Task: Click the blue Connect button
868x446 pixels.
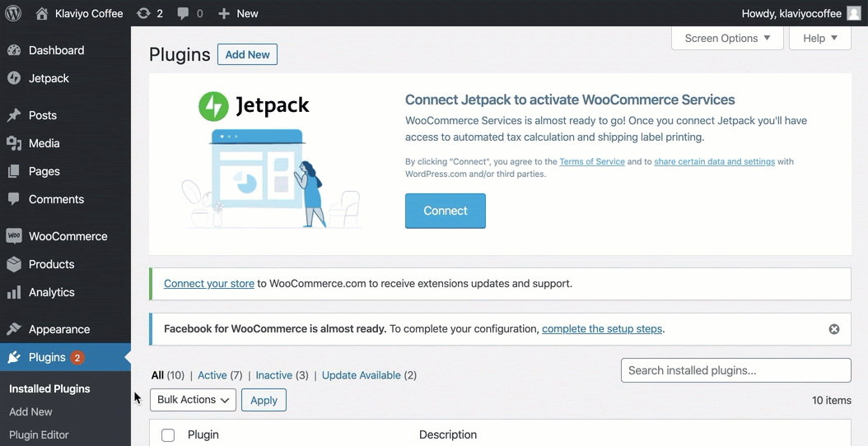Action: pyautogui.click(x=445, y=211)
